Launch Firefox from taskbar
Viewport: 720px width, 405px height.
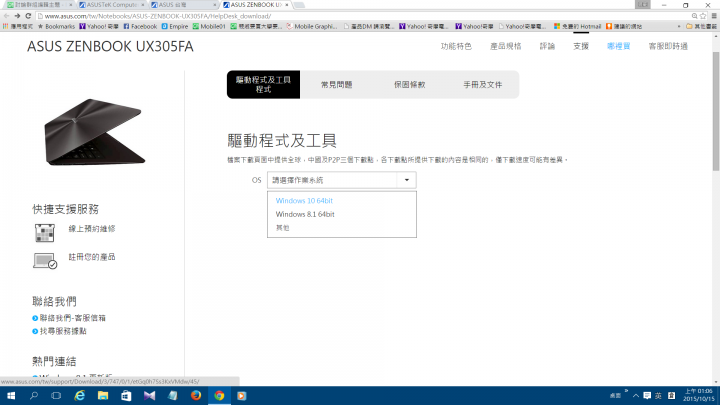(196, 395)
